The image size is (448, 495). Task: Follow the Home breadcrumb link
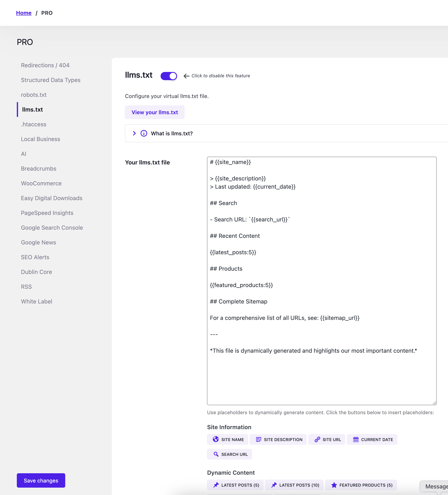click(x=24, y=13)
